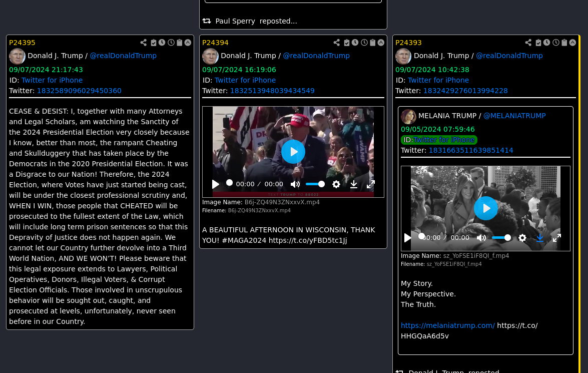Click timestamp 09/05/2024 07:59:46
This screenshot has width=588, height=373.
click(x=438, y=130)
